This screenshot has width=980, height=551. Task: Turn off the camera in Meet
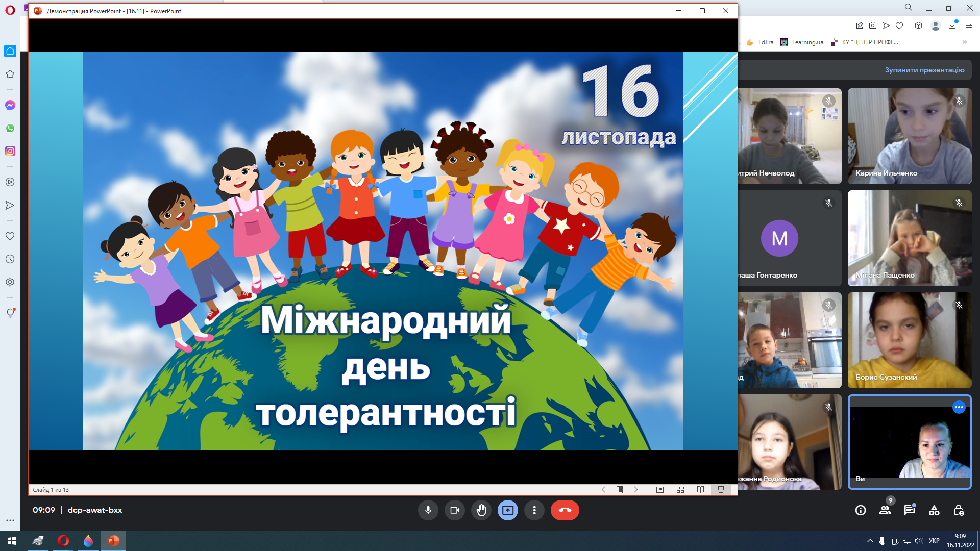click(x=454, y=510)
